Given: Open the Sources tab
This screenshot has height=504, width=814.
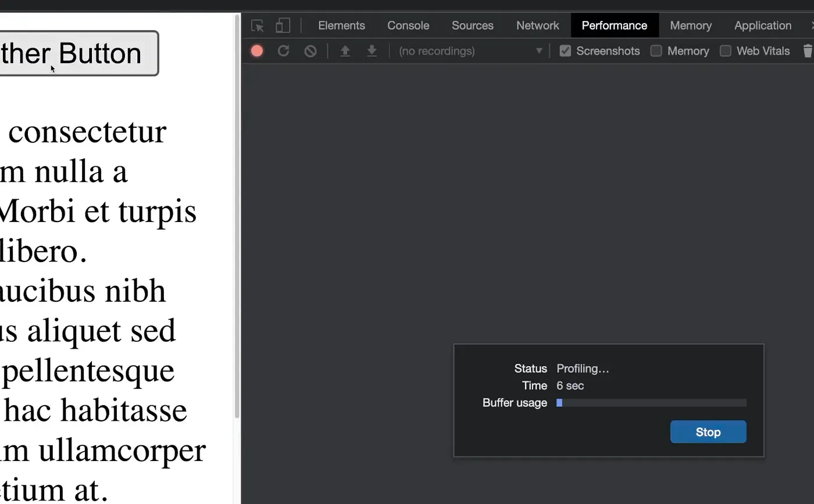Looking at the screenshot, I should (472, 26).
